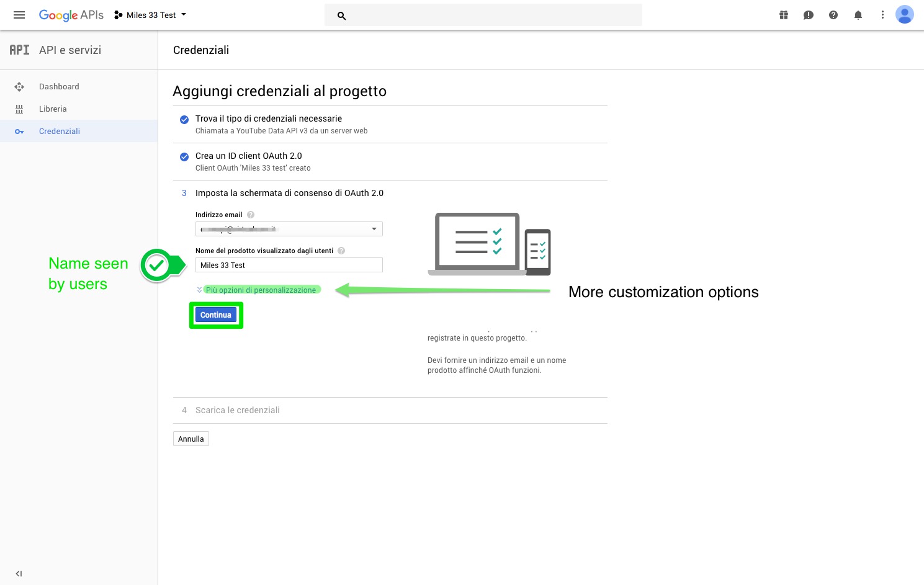The width and height of the screenshot is (924, 585).
Task: Select Credenziali in the sidebar
Action: (60, 132)
